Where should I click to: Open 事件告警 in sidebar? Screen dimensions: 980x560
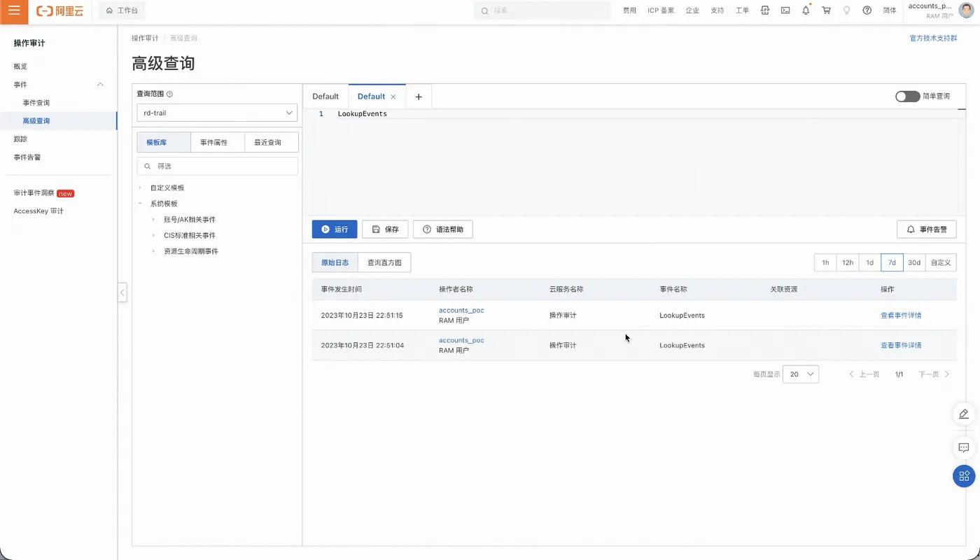(x=27, y=157)
